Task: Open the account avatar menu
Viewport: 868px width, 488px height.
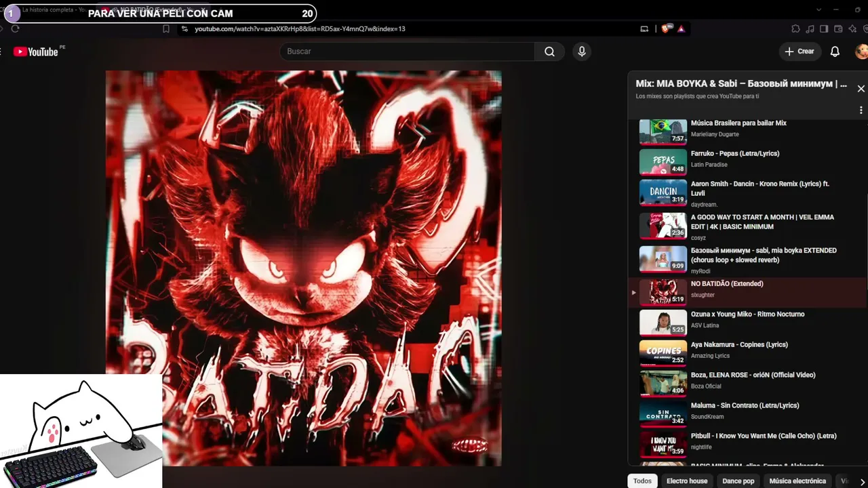Action: (x=861, y=52)
